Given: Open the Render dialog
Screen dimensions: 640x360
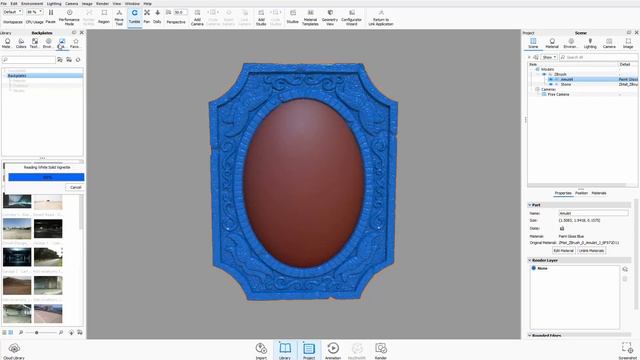Looking at the screenshot, I should pos(381,351).
